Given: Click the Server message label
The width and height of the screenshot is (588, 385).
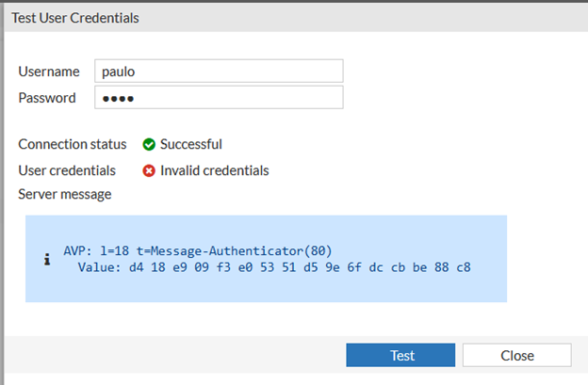Looking at the screenshot, I should (65, 194).
